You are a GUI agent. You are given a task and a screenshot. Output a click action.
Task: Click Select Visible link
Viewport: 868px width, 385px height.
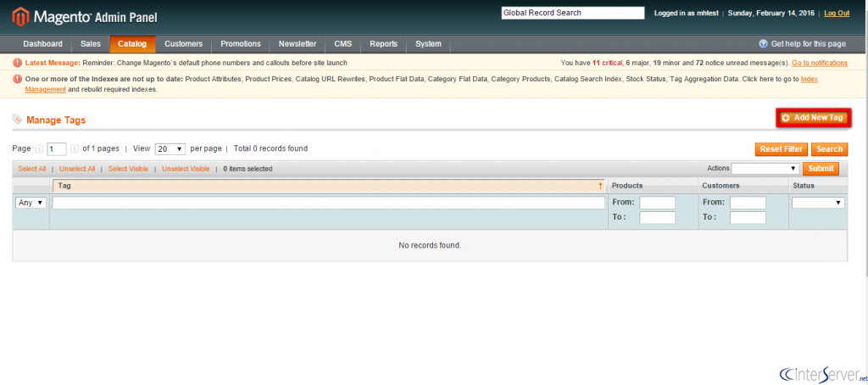click(129, 169)
